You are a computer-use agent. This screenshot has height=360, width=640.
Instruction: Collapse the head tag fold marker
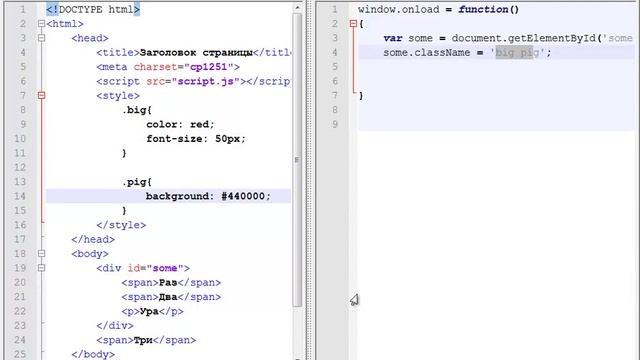click(41, 38)
